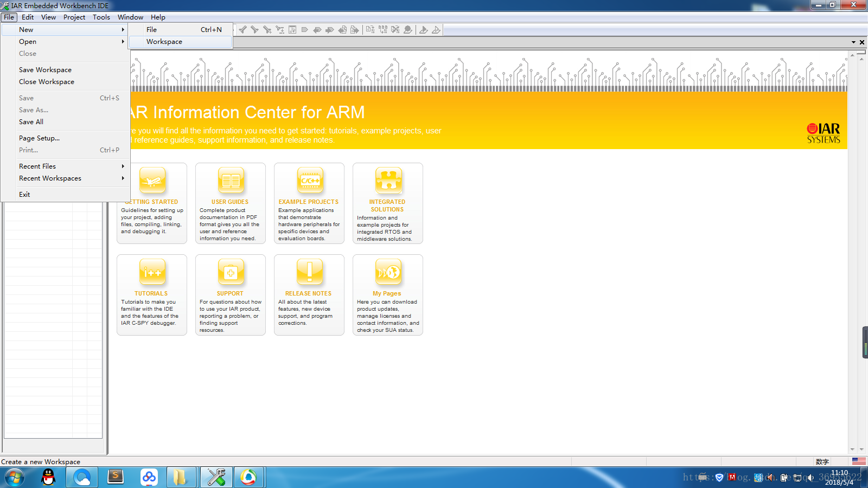Open the Baidu cloud taskbar icon
The width and height of the screenshot is (868, 488).
tap(149, 478)
